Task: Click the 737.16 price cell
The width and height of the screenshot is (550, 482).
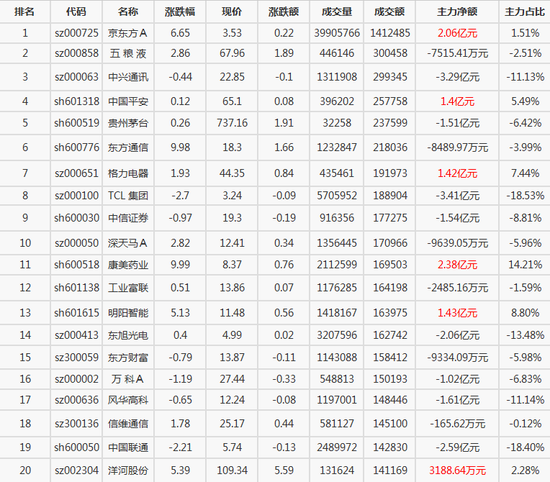Action: pos(232,123)
